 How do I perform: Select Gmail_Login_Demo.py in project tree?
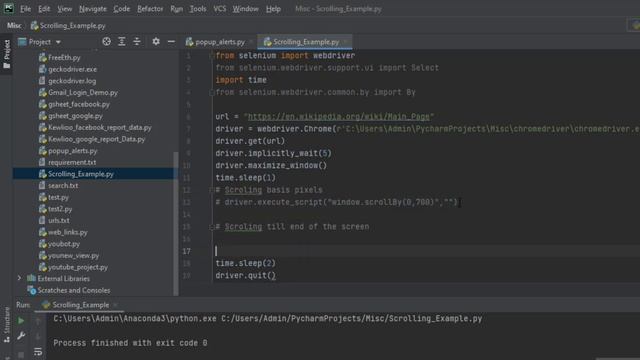pyautogui.click(x=83, y=93)
